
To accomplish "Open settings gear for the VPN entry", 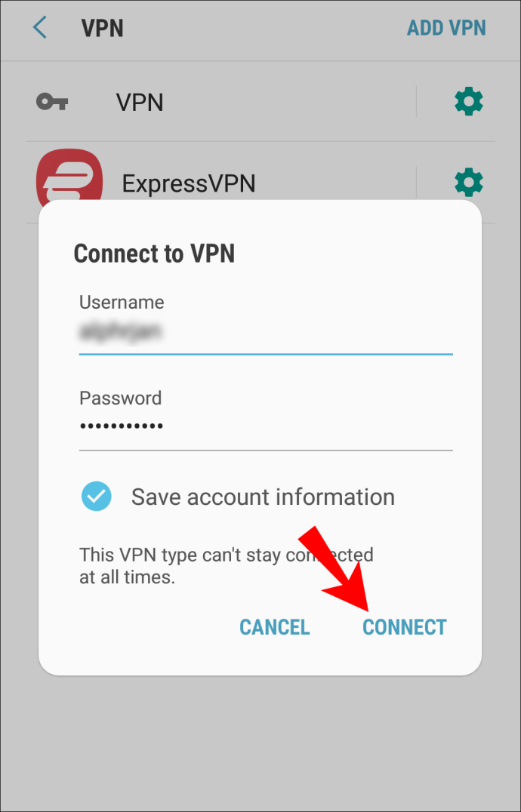I will [469, 101].
